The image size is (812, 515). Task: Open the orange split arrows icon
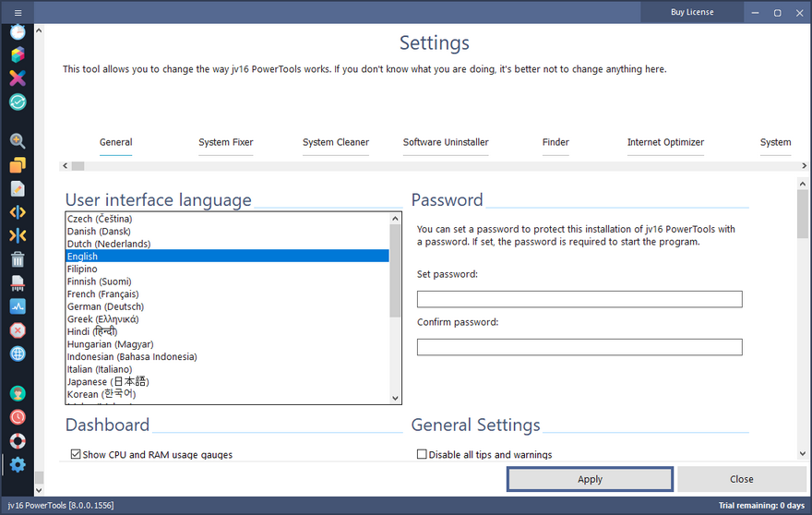tap(18, 212)
